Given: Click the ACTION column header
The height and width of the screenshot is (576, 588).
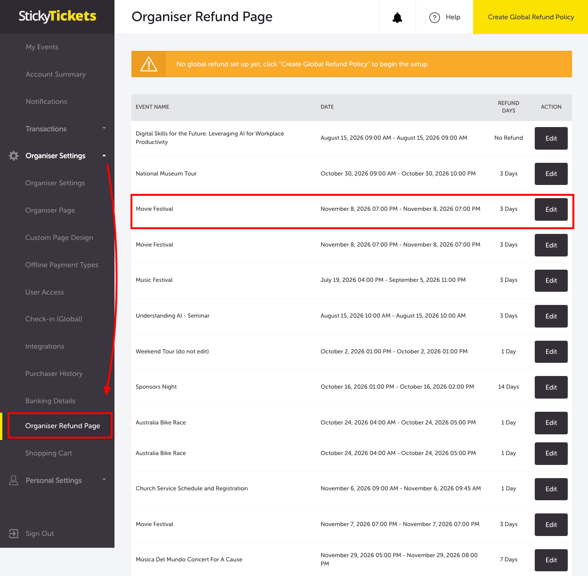Looking at the screenshot, I should click(x=551, y=107).
